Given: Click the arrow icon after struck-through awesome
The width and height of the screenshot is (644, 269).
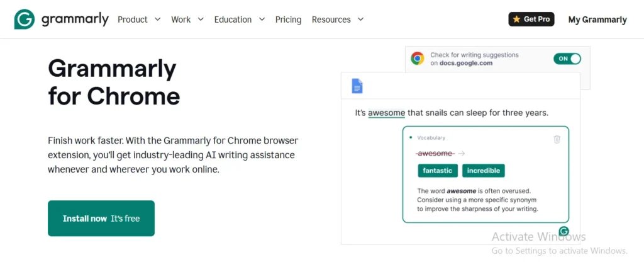Looking at the screenshot, I should tap(461, 154).
